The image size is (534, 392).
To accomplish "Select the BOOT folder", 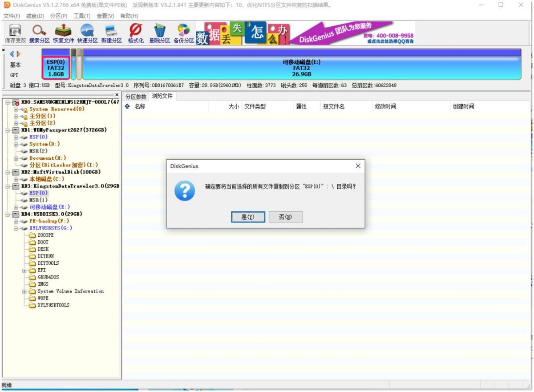I will (43, 242).
